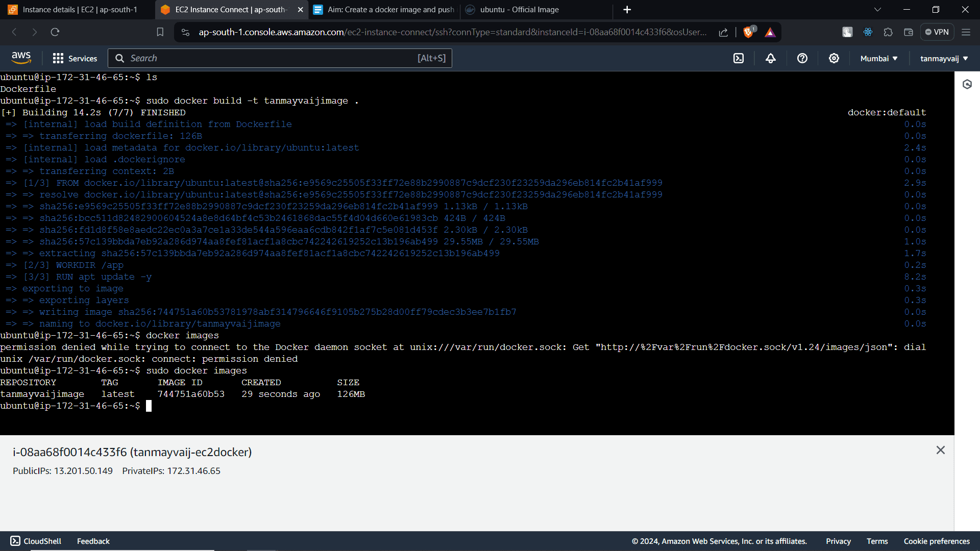Viewport: 980px width, 551px height.
Task: Open the CloudShell terminal icon
Action: pyautogui.click(x=739, y=58)
